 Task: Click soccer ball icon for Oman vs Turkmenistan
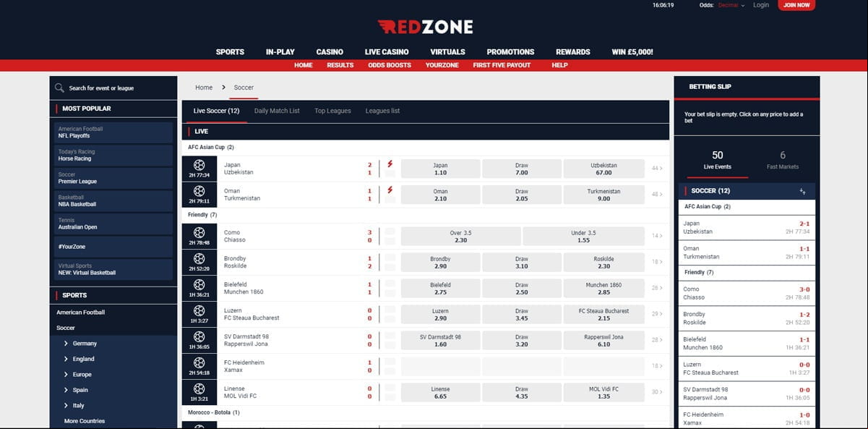point(199,191)
